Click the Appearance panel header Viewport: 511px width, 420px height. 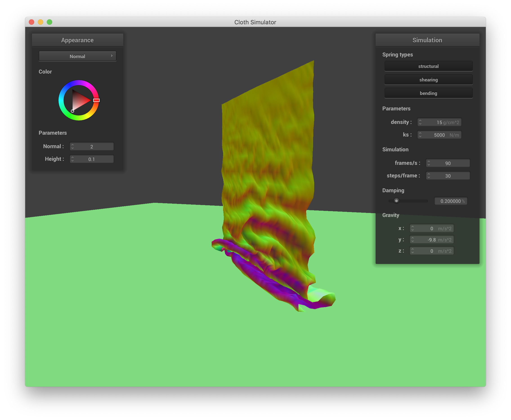(77, 40)
